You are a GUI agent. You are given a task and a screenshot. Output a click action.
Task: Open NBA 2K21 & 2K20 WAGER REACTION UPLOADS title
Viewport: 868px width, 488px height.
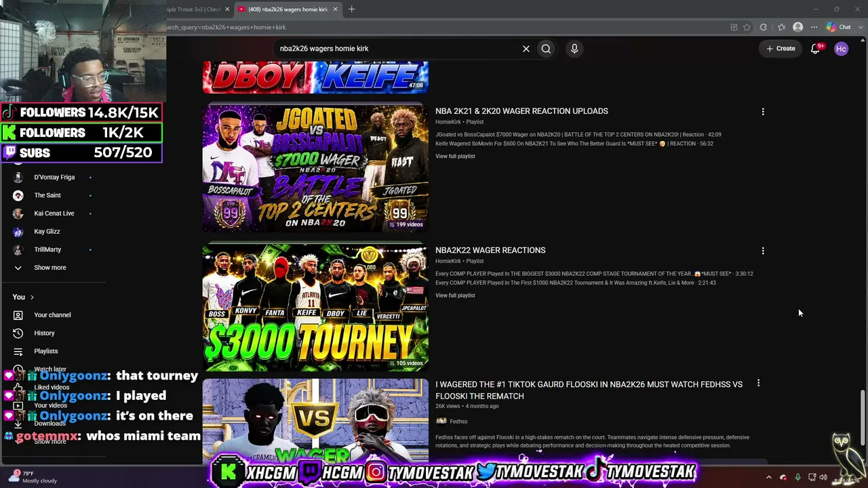click(521, 111)
